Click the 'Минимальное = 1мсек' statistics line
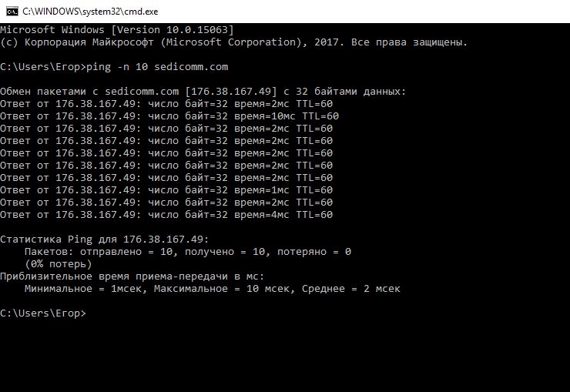 [x=213, y=289]
